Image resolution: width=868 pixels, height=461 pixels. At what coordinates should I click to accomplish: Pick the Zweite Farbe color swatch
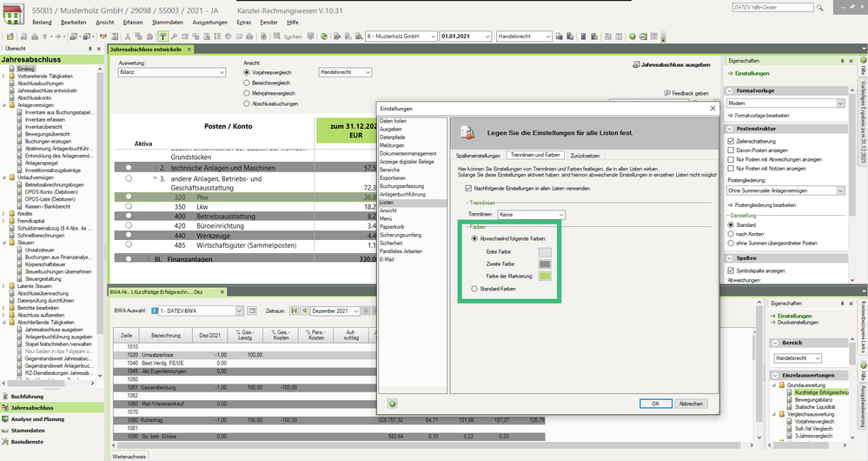point(545,264)
